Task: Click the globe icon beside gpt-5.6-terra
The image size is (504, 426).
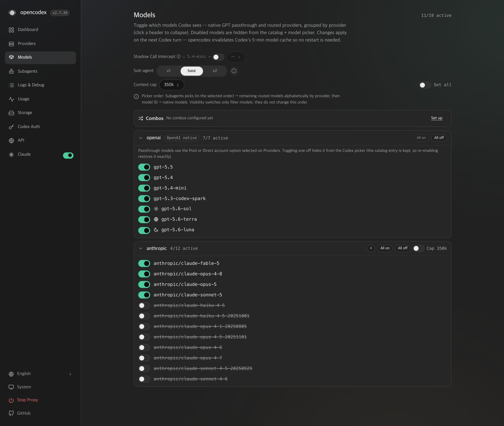Action: [156, 219]
